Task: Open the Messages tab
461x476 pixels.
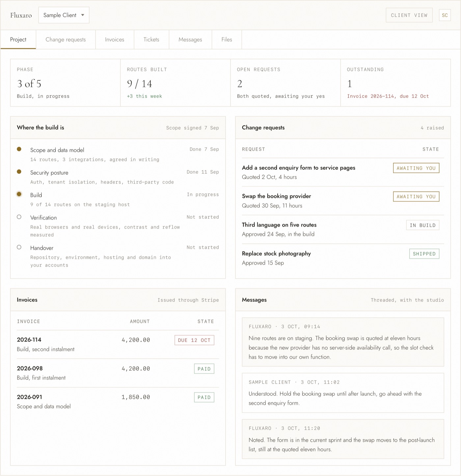Action: click(190, 40)
